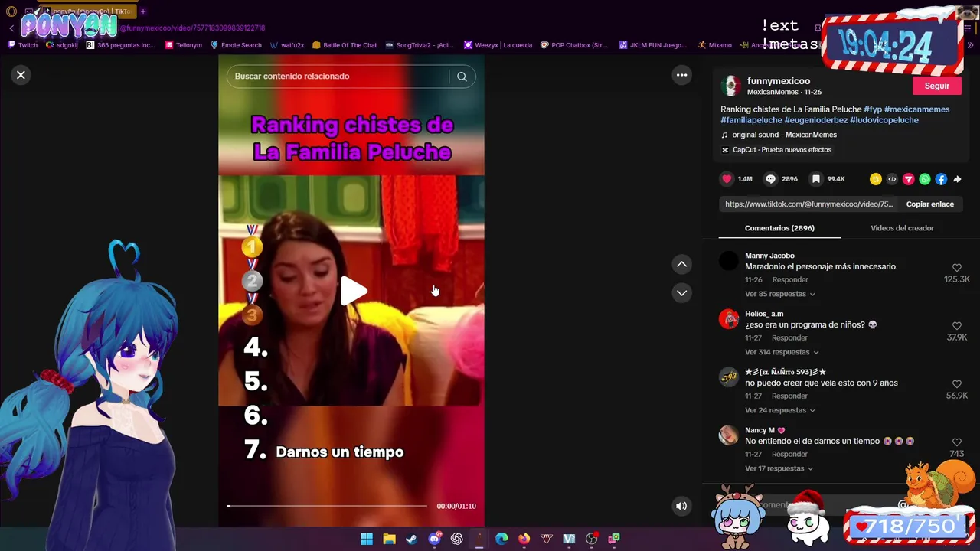Screen dimensions: 980x551
Task: Reply to Helios_a.m's comment
Action: [789, 338]
